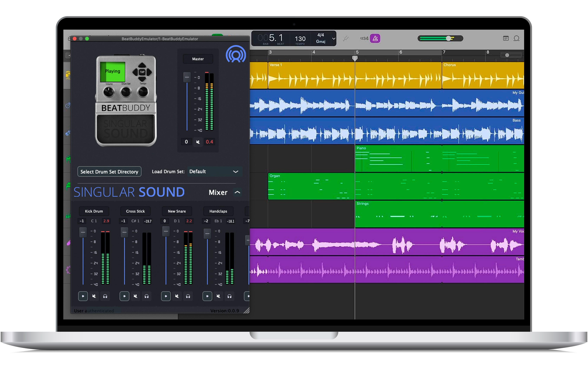Open the loop browser icon
The image size is (588, 369).
coord(516,38)
